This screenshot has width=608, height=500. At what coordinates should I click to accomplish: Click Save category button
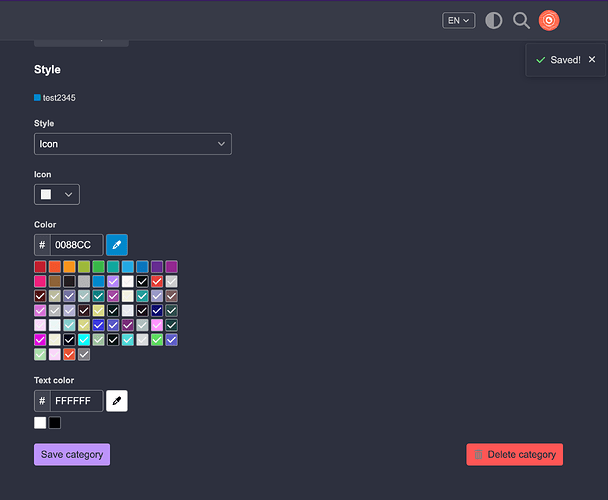(72, 454)
